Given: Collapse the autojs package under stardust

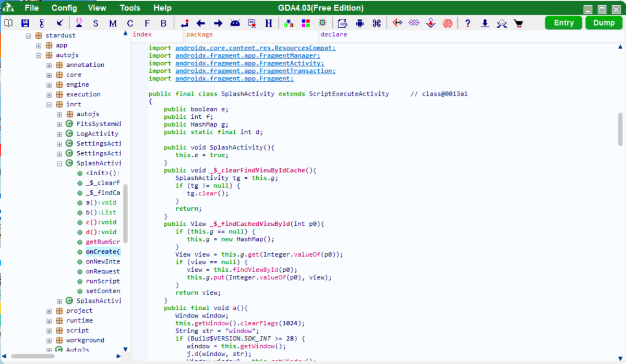Looking at the screenshot, I should point(39,55).
